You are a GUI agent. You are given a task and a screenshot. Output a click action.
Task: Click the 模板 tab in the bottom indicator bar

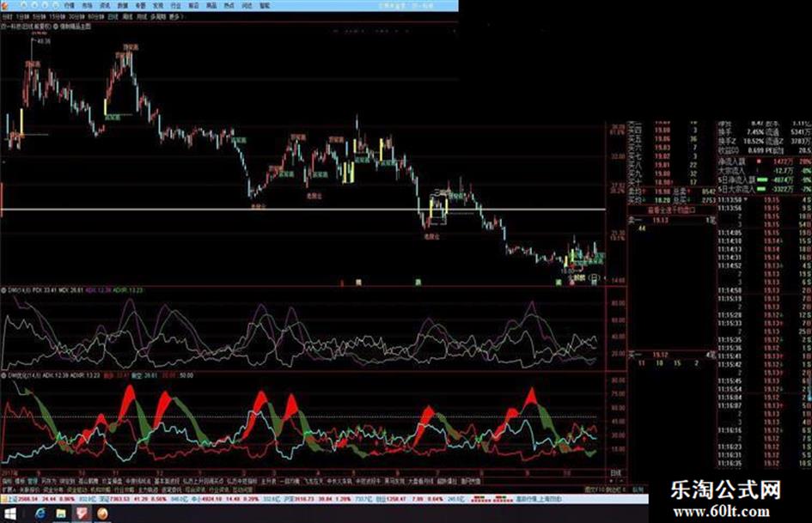point(20,481)
